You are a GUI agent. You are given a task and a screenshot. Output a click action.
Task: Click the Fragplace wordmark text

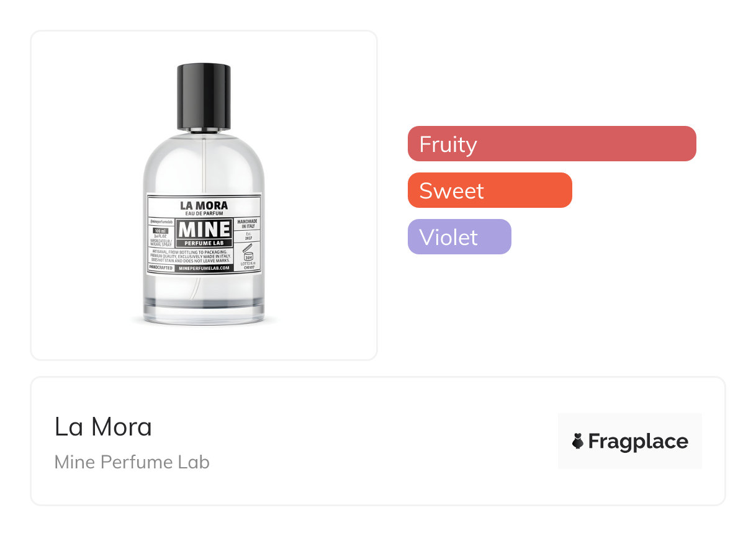(637, 441)
